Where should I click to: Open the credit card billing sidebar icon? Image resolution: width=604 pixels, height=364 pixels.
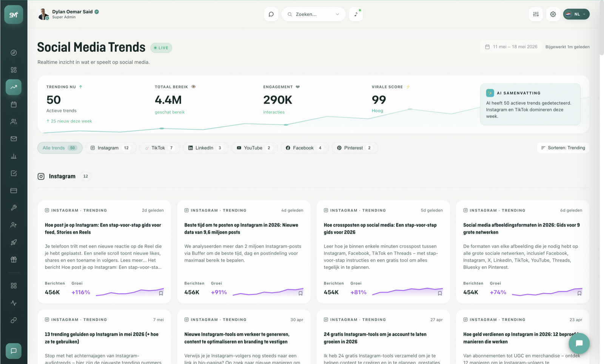tap(14, 191)
